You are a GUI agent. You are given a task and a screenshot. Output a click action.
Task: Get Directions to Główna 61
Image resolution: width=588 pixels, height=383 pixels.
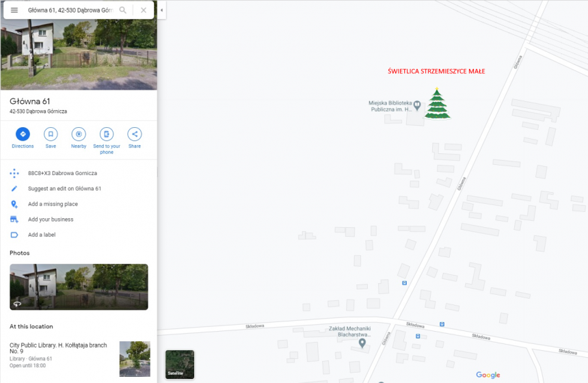23,135
